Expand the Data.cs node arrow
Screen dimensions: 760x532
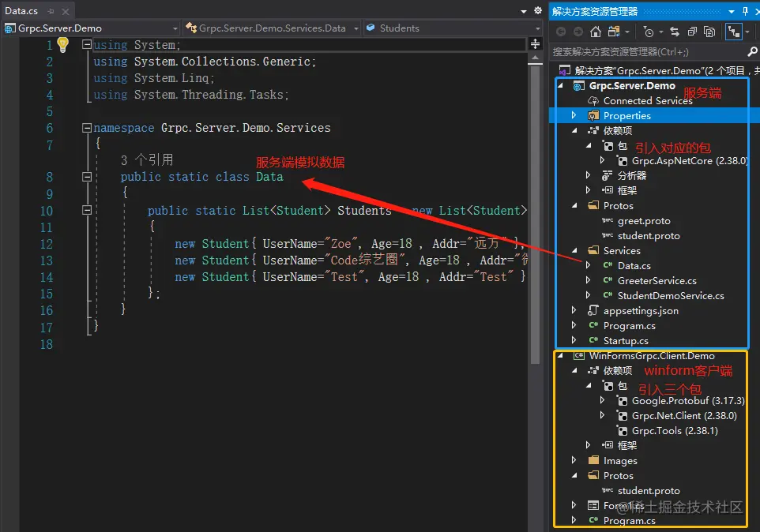pos(589,265)
